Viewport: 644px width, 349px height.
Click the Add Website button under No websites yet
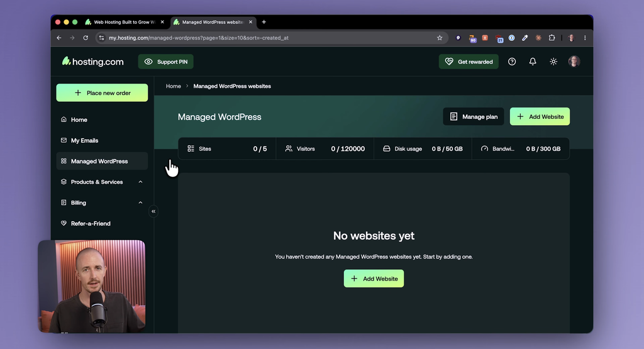tap(374, 279)
